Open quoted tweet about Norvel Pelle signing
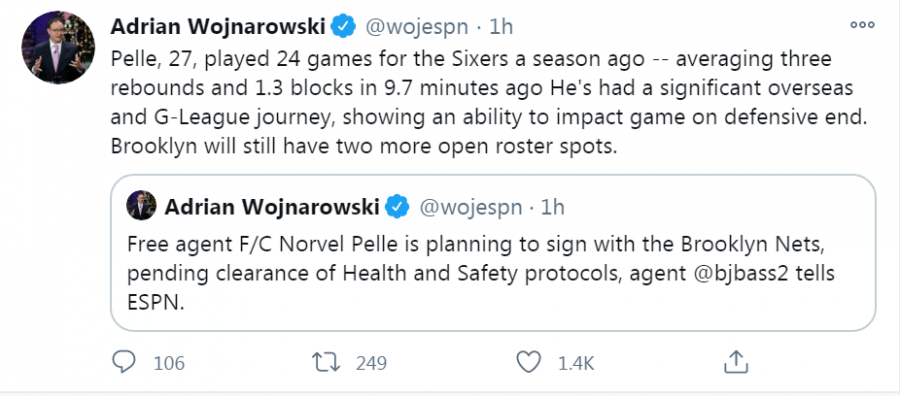900x396 pixels. point(493,253)
